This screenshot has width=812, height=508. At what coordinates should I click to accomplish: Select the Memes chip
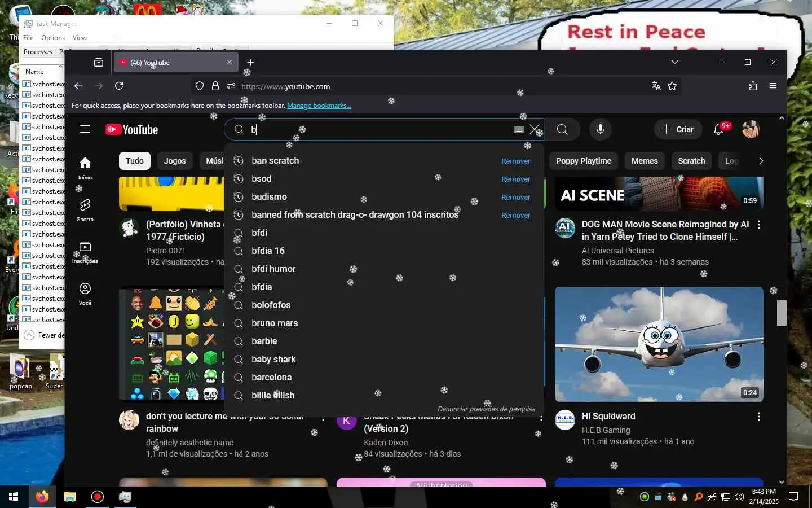645,161
